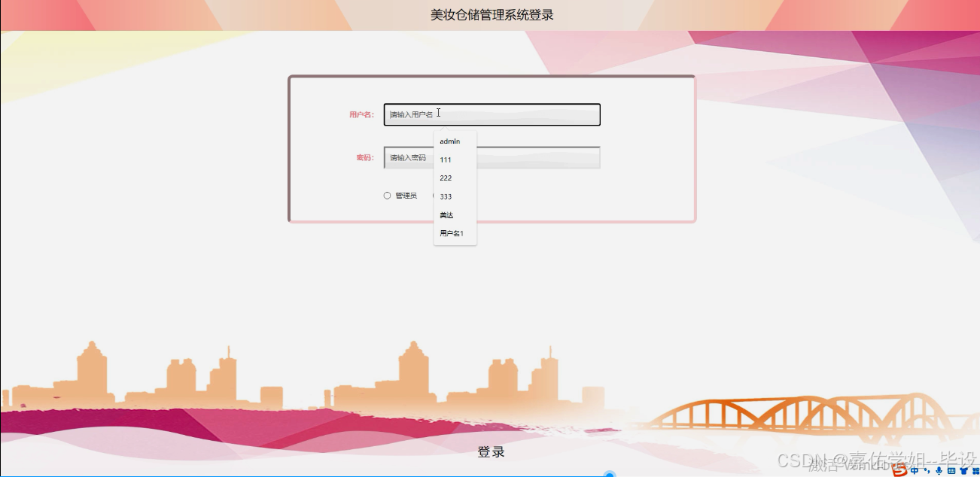The image size is (980, 477).
Task: Change IME skin via the T-shirt icon
Action: (965, 470)
